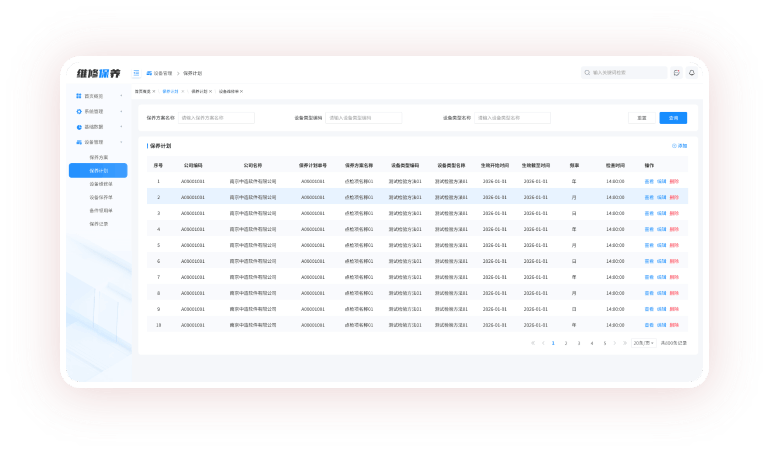This screenshot has height=452, width=769.
Task: Click the blue 查询 button
Action: pos(673,118)
